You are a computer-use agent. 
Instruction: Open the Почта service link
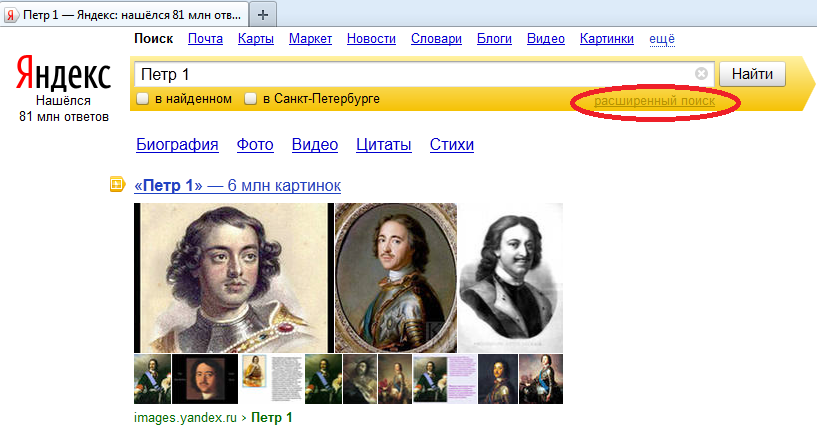205,39
